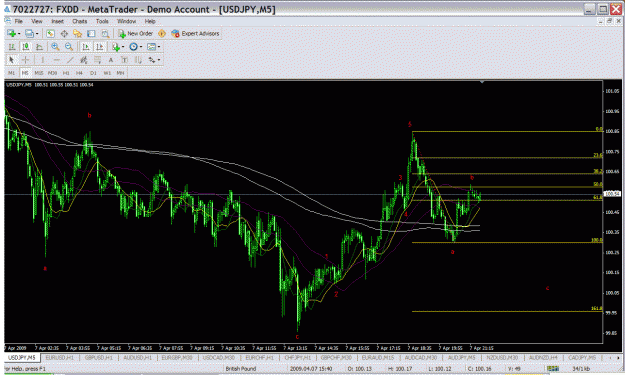Select the cursor arrow tool
This screenshot has width=625, height=375.
pos(12,60)
